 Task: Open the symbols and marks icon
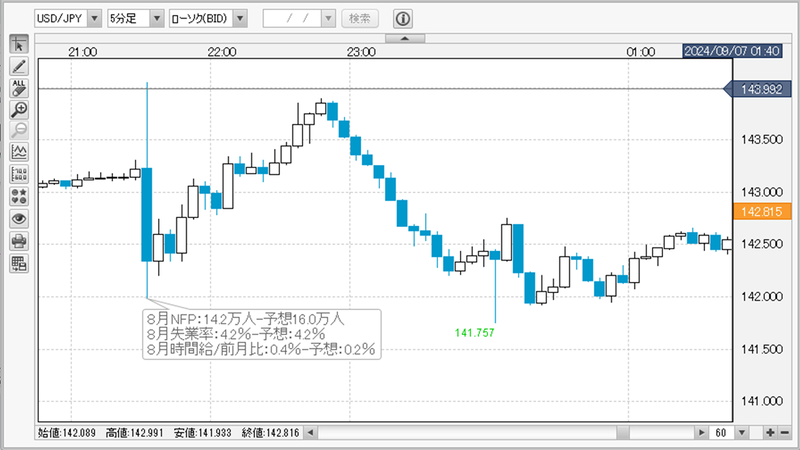(x=19, y=196)
